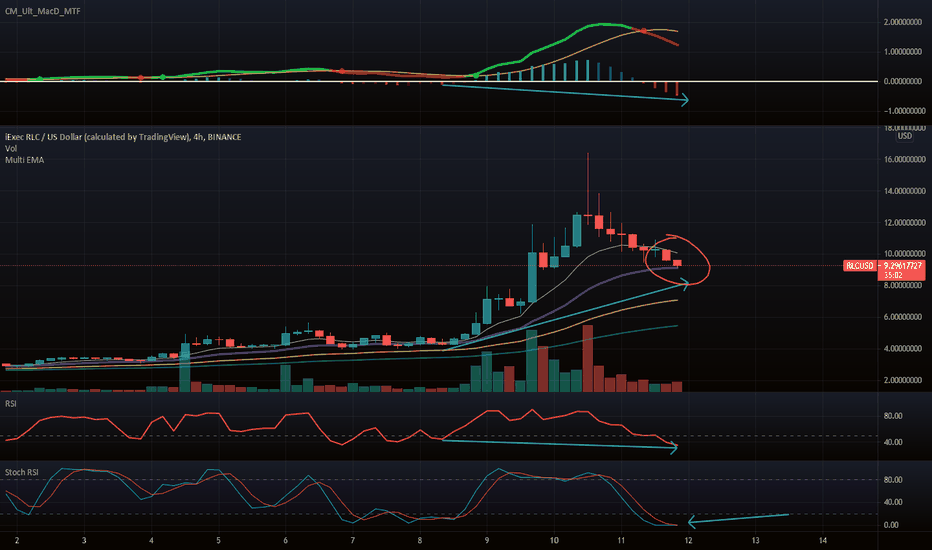Click date label 14 on time axis

[823, 541]
